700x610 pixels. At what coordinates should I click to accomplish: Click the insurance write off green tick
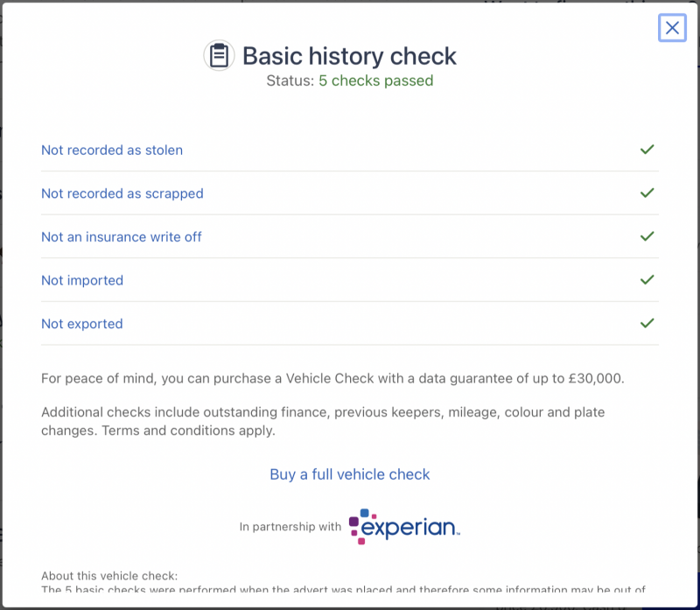[x=647, y=236]
